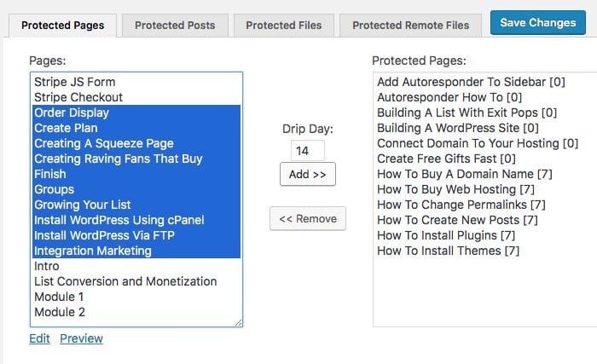This screenshot has height=364, width=597.
Task: Select Intro page in the Pages list
Action: [x=137, y=266]
